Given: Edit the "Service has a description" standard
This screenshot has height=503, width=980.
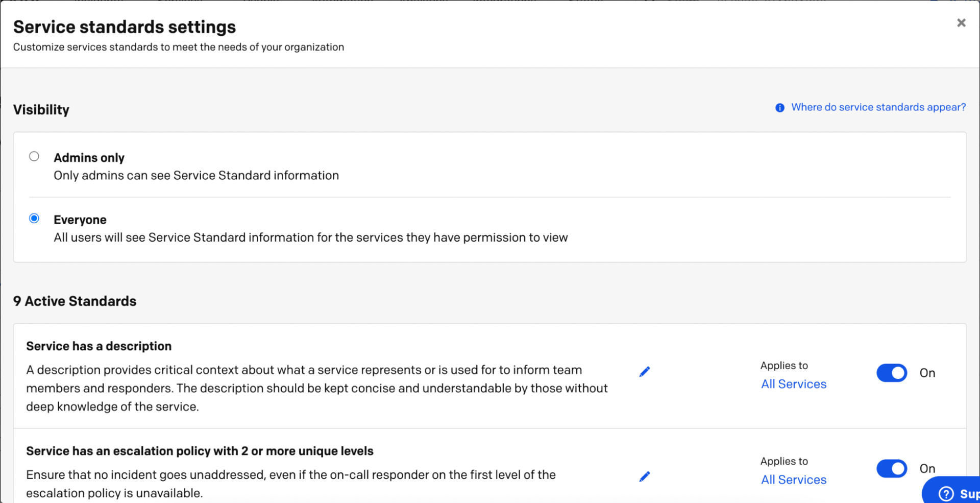Looking at the screenshot, I should 645,371.
